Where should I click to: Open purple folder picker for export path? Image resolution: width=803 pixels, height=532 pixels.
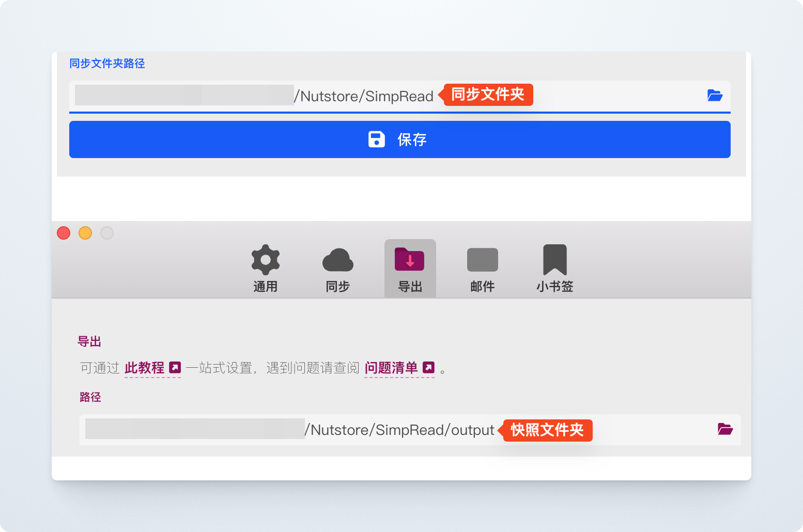pyautogui.click(x=725, y=429)
